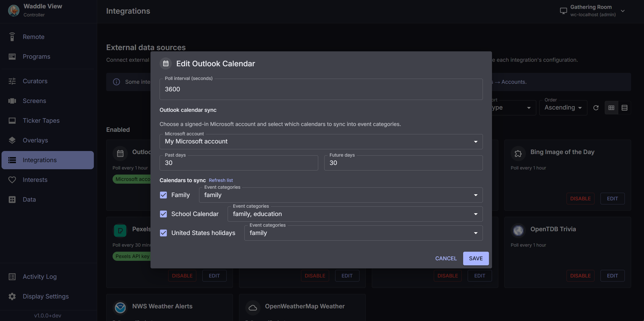Disable the OpenTDB Trivia integration
This screenshot has width=644, height=321.
[580, 276]
